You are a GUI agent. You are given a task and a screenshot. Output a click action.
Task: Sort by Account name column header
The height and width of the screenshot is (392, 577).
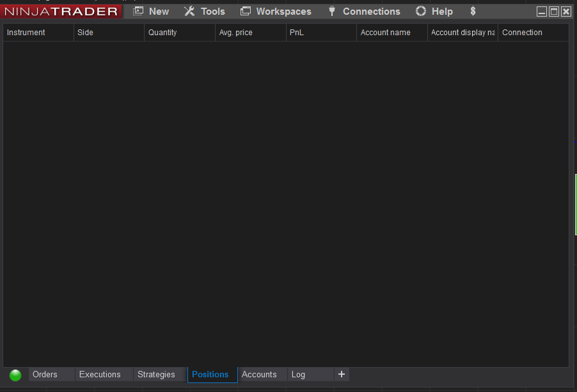[x=392, y=33]
